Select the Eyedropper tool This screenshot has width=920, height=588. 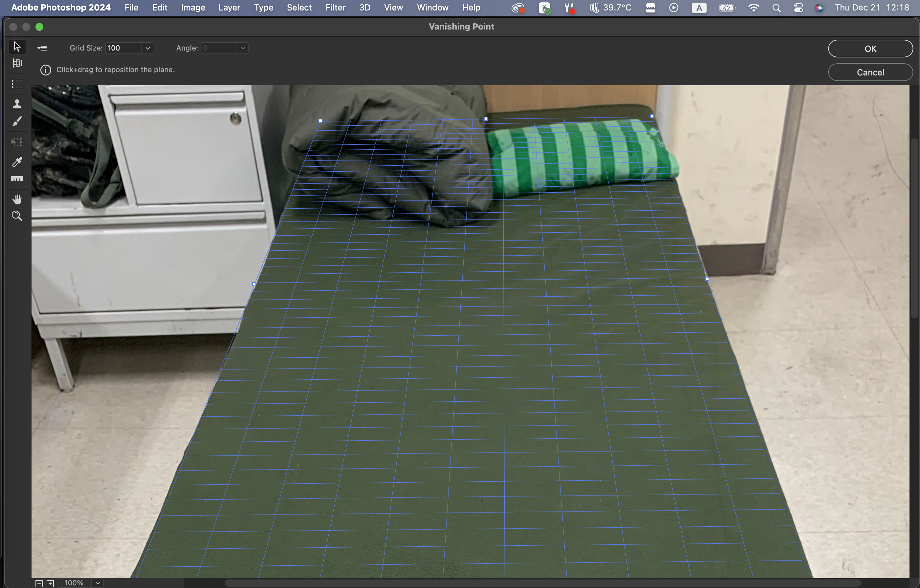(x=17, y=162)
